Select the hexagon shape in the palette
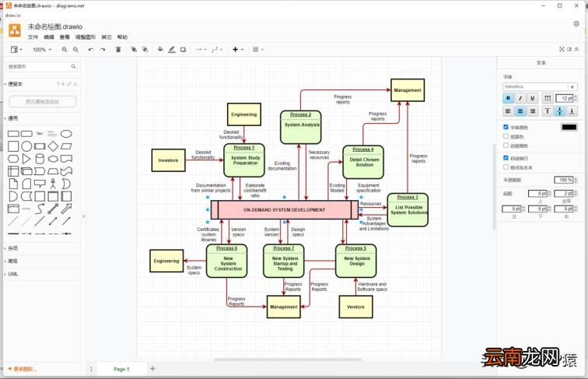 [x=13, y=159]
